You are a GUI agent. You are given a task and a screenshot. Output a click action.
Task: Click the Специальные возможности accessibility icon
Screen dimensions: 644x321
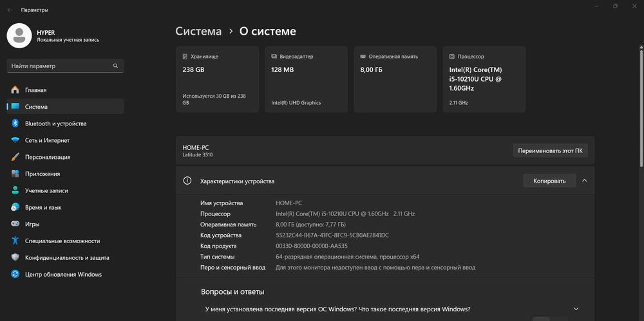point(15,241)
